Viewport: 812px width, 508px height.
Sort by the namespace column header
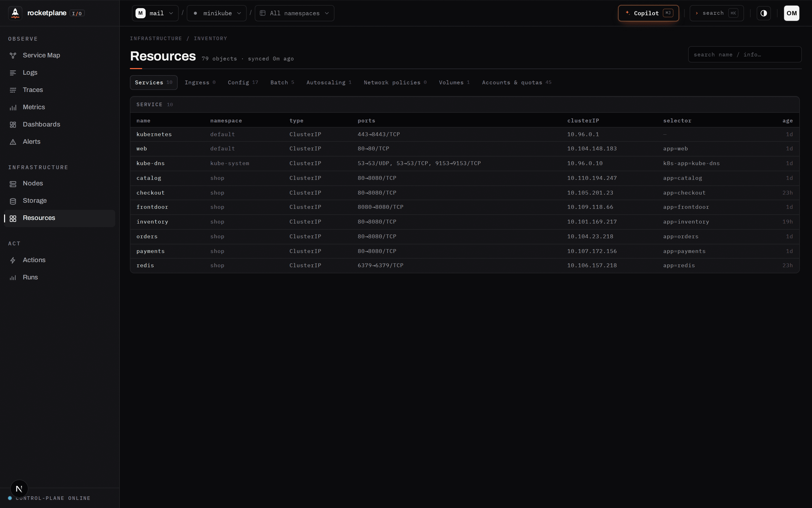226,121
